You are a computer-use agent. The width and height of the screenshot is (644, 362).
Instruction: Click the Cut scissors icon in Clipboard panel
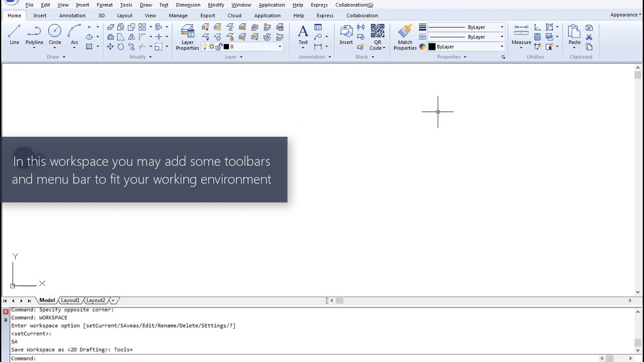pos(589,37)
